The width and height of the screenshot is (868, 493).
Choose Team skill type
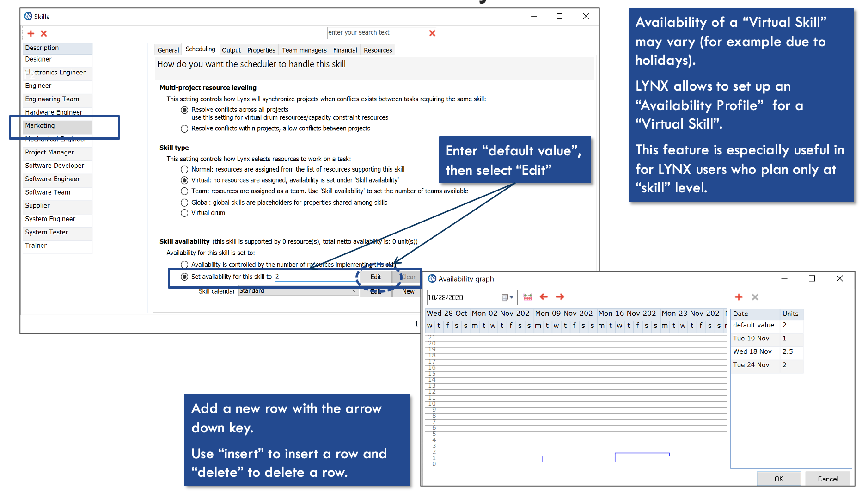coord(184,191)
